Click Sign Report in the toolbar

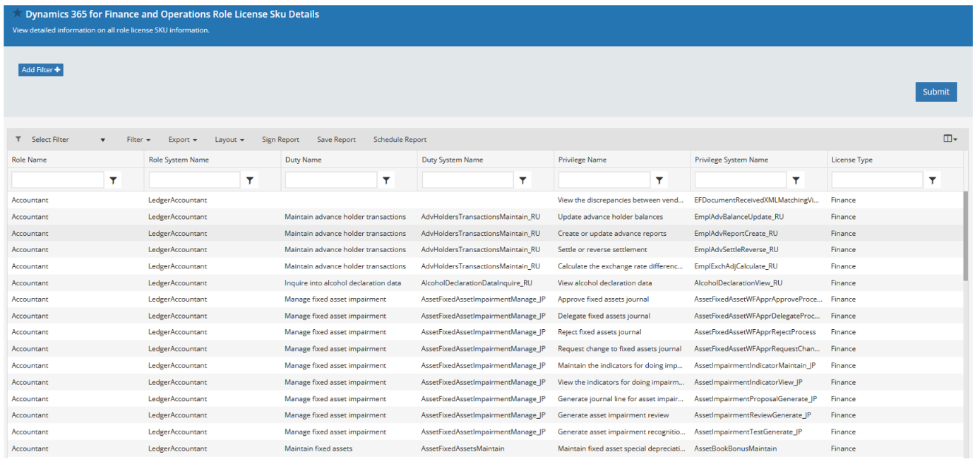tap(280, 140)
